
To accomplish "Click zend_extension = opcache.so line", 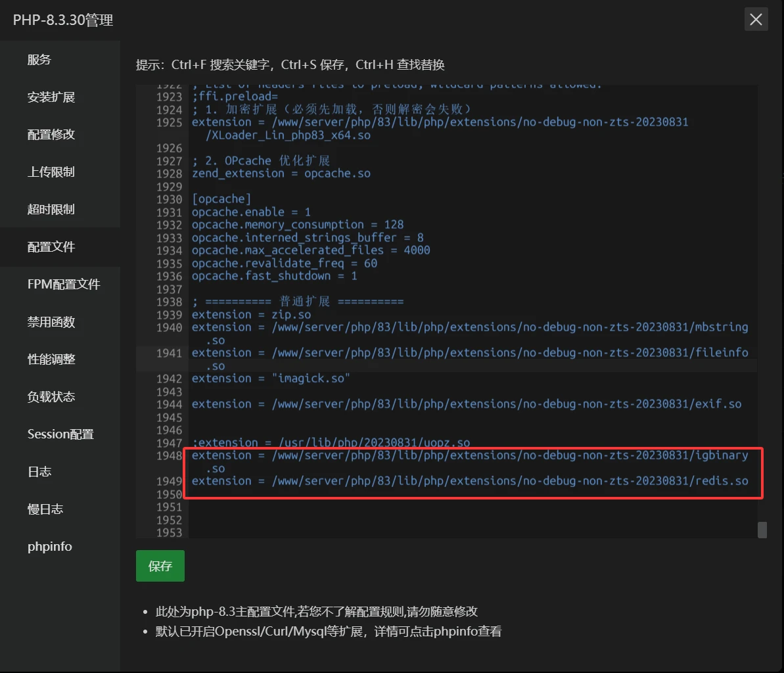I will point(281,174).
